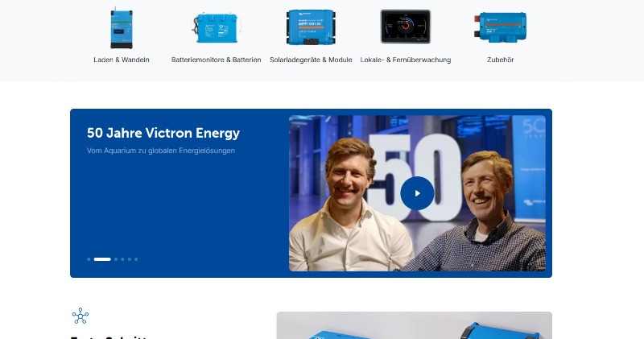
Task: Open the Laden & Wandeln category label
Action: 122,60
